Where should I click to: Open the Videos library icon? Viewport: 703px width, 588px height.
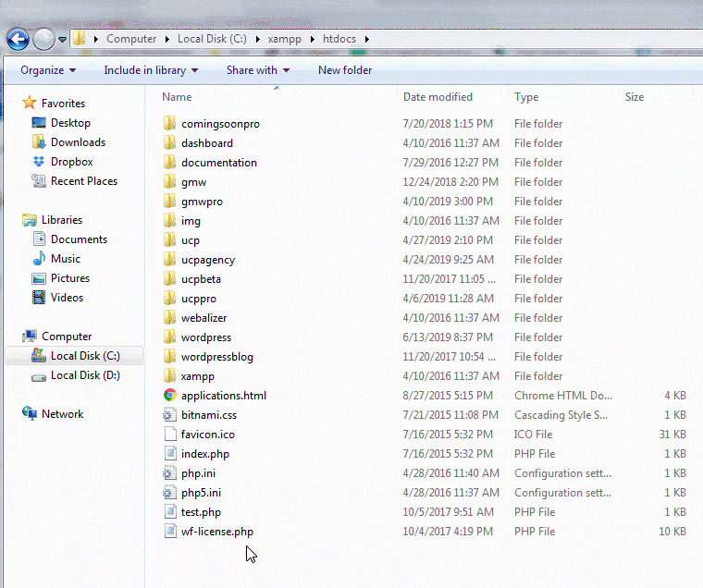point(39,297)
